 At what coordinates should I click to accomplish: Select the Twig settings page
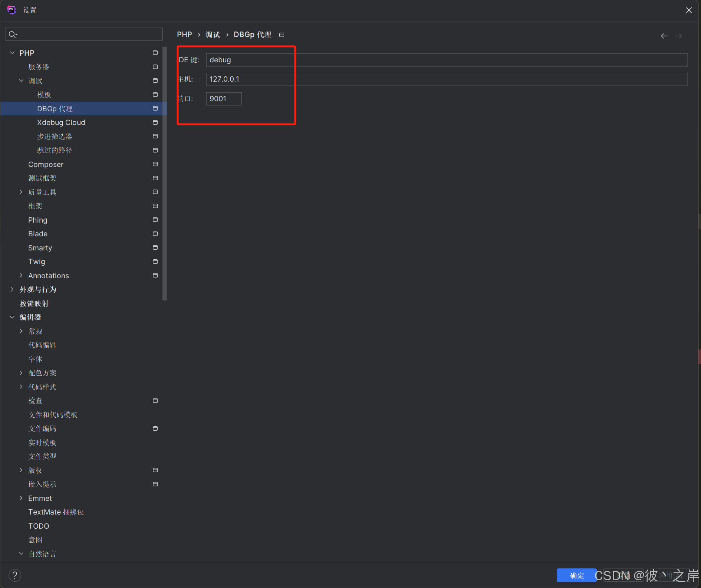(x=36, y=262)
